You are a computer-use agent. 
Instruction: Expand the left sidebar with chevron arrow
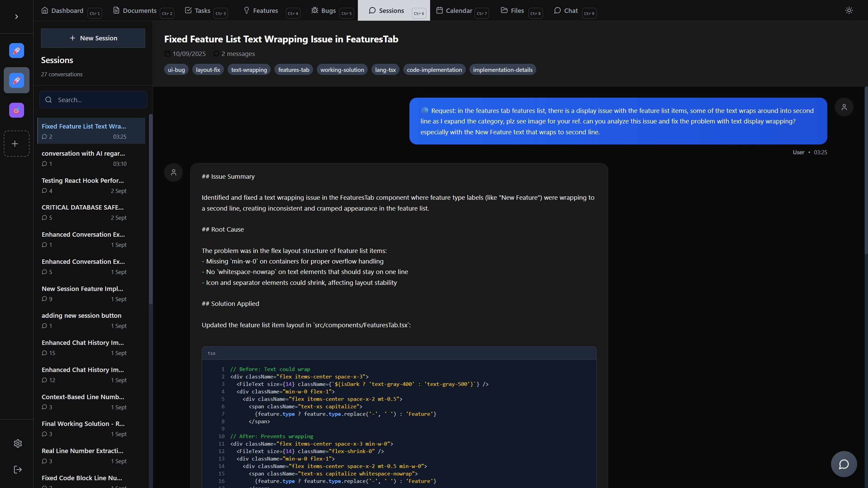[16, 17]
